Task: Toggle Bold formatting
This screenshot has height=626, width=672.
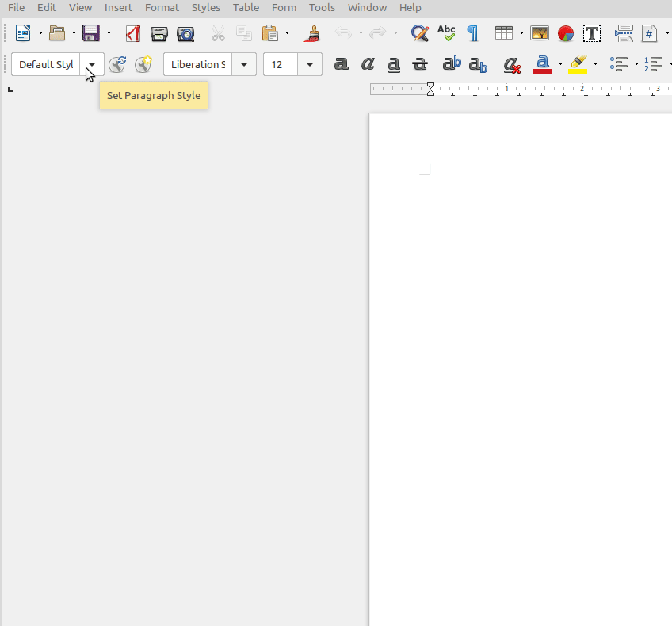Action: tap(342, 64)
